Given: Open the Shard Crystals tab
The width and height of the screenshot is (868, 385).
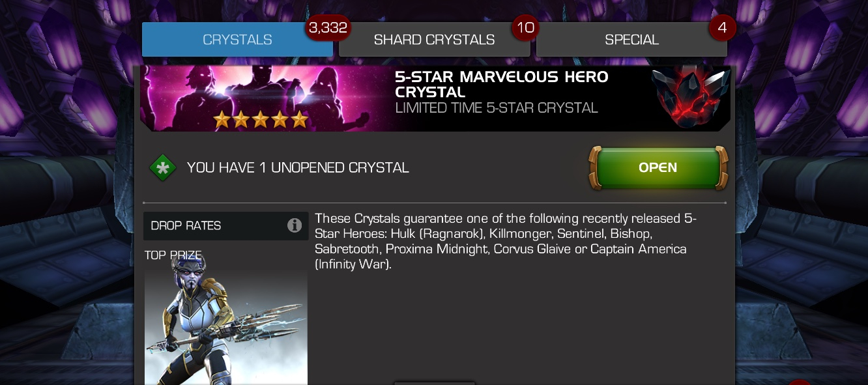Looking at the screenshot, I should pyautogui.click(x=434, y=40).
